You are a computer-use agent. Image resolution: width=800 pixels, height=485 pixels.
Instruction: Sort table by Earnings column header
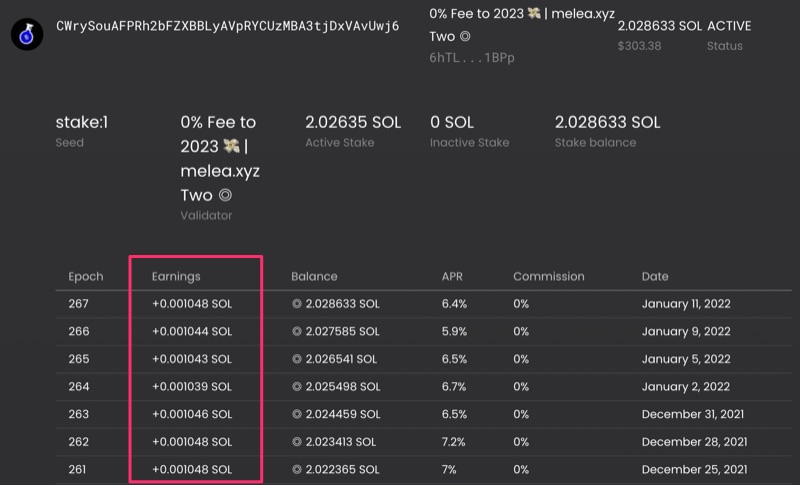176,276
